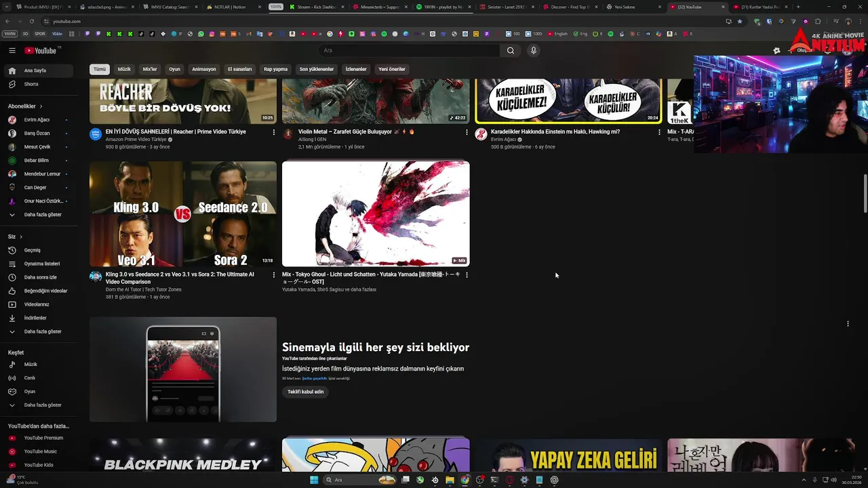Open File Explorer from taskbar
868x488 pixels.
click(450, 480)
